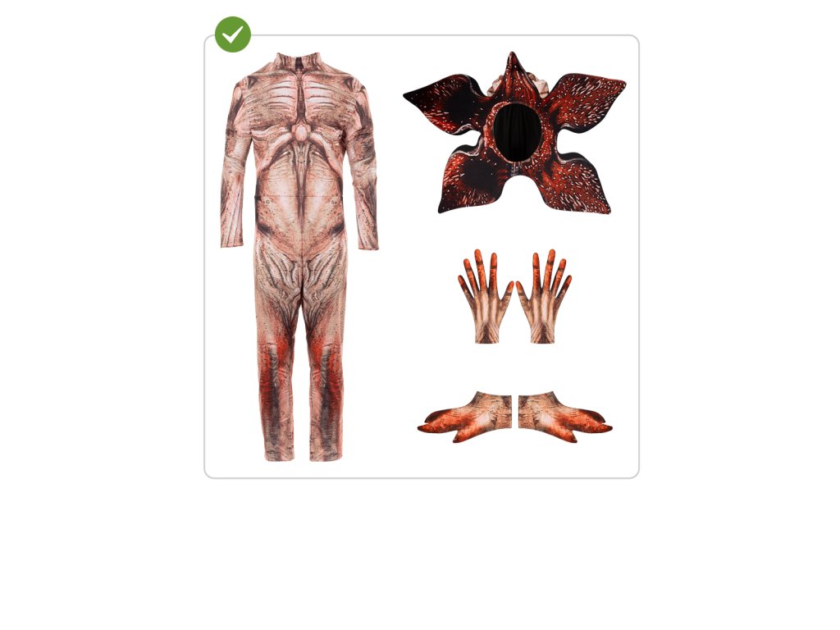Click the black face opening of the mask
The image size is (840, 630).
coord(514,130)
